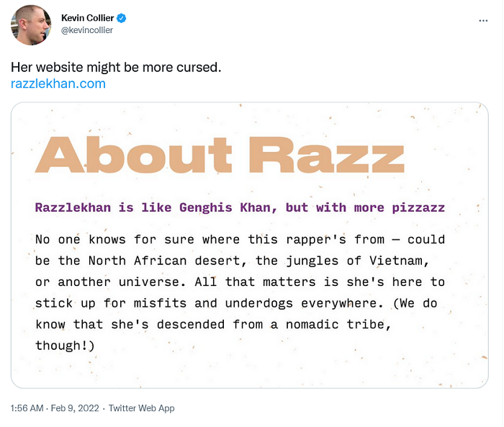The height and width of the screenshot is (427, 504).
Task: Click the word though!) ending the paragraph
Action: [65, 346]
